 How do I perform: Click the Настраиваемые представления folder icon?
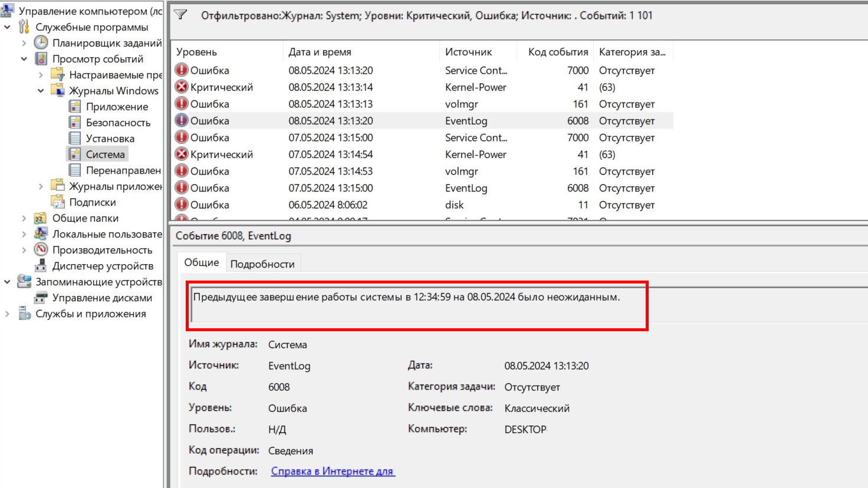(x=58, y=74)
